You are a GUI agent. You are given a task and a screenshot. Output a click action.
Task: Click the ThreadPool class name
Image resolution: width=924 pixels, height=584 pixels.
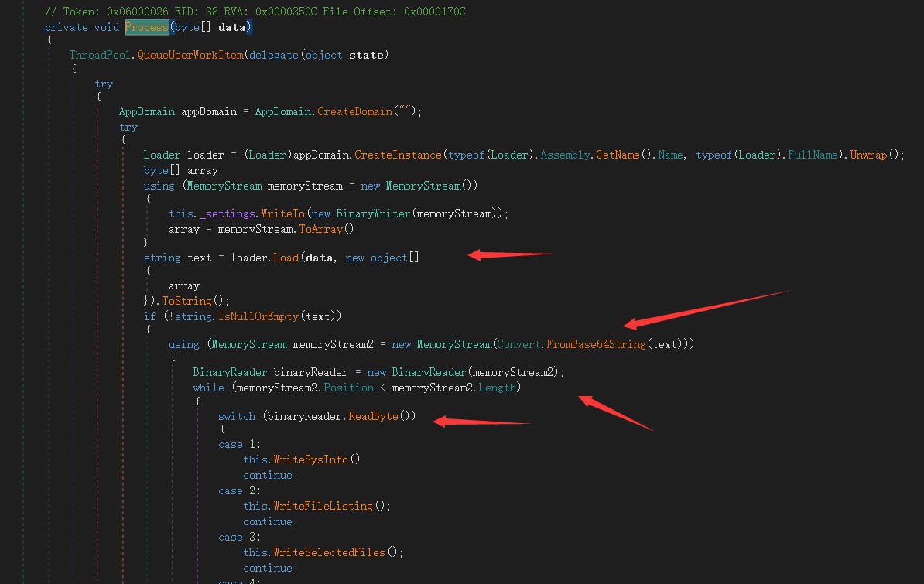(101, 55)
